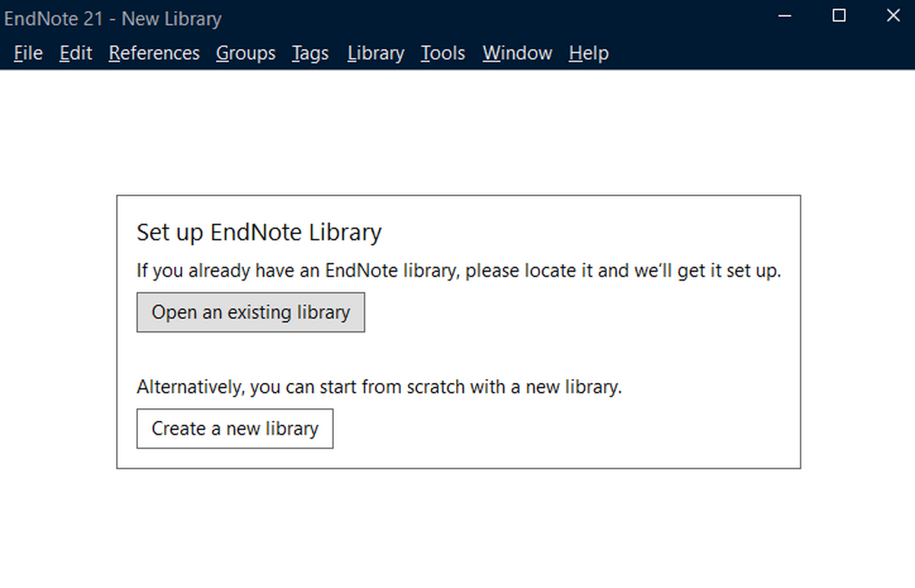Open the File menu
The height and width of the screenshot is (588, 915).
(27, 53)
